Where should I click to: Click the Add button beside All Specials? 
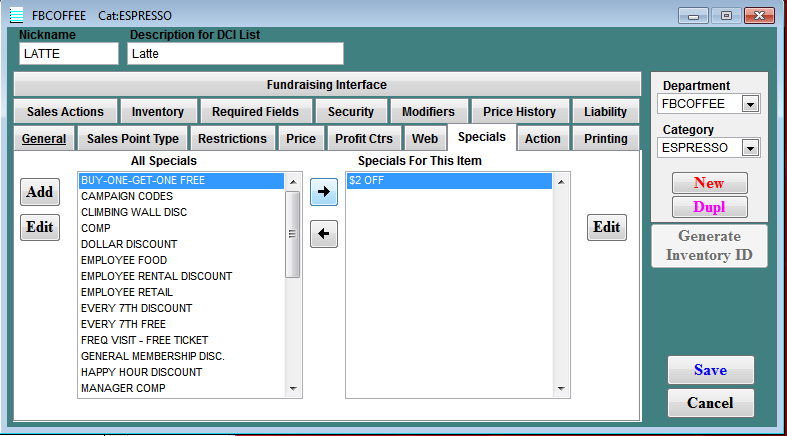click(40, 192)
